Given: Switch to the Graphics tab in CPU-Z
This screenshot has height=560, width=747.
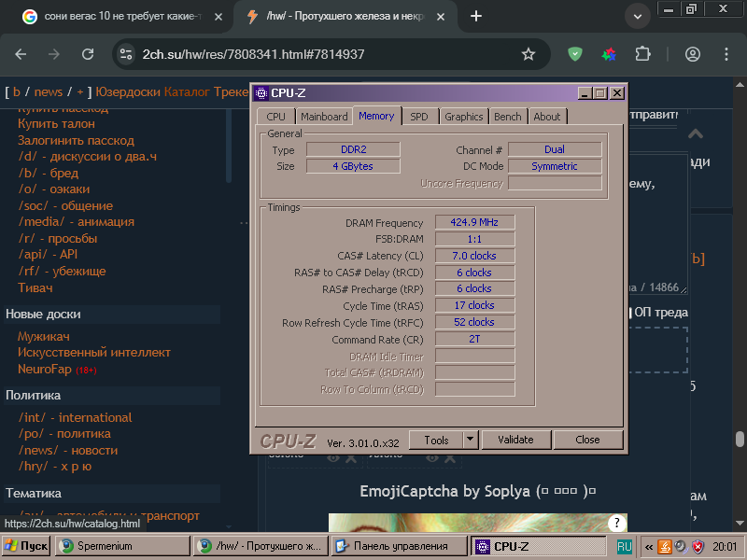Looking at the screenshot, I should pos(463,117).
